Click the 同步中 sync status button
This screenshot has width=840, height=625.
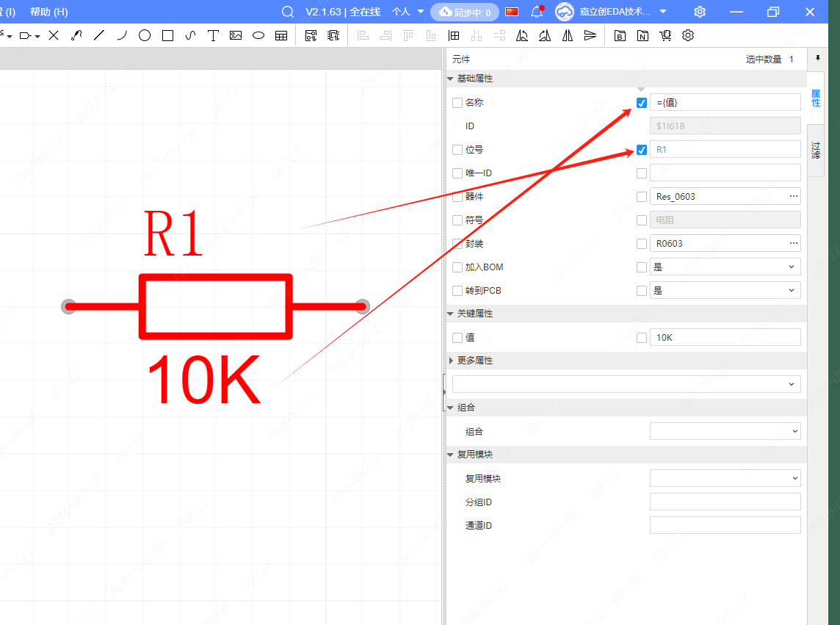(x=465, y=12)
